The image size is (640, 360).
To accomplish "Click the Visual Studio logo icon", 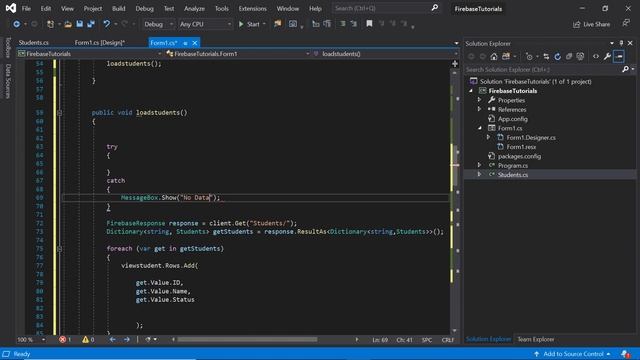I will (11, 8).
